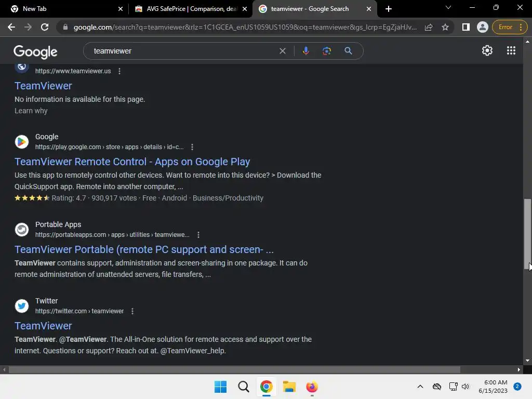Open the TeamViewer teamviewer.us result link
This screenshot has width=532, height=399.
click(x=43, y=86)
